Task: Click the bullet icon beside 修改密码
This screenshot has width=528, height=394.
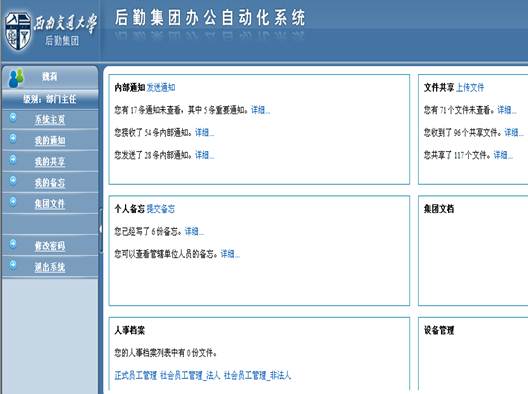Action: (13, 243)
